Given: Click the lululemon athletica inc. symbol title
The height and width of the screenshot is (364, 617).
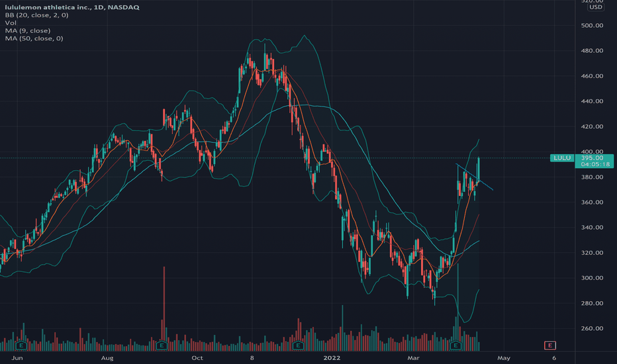Looking at the screenshot, I should [x=72, y=7].
